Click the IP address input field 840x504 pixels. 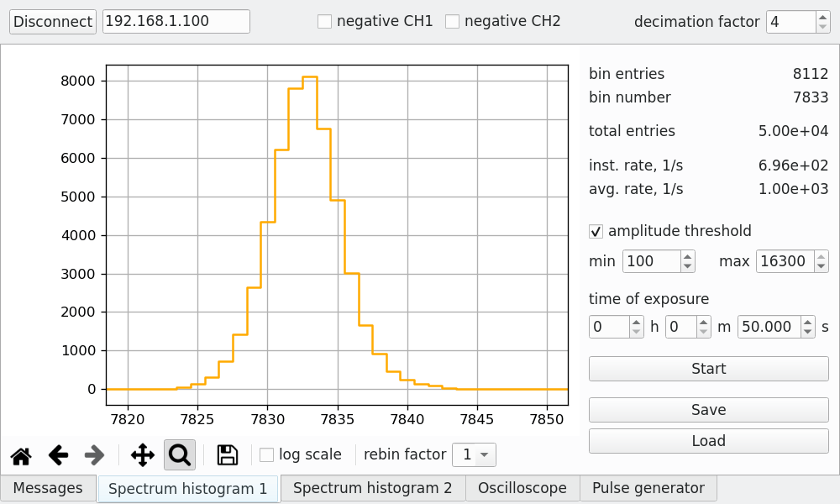coord(175,21)
